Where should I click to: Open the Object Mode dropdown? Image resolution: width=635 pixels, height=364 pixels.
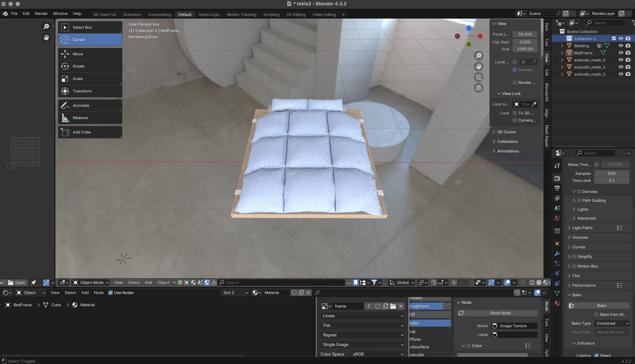pos(91,283)
